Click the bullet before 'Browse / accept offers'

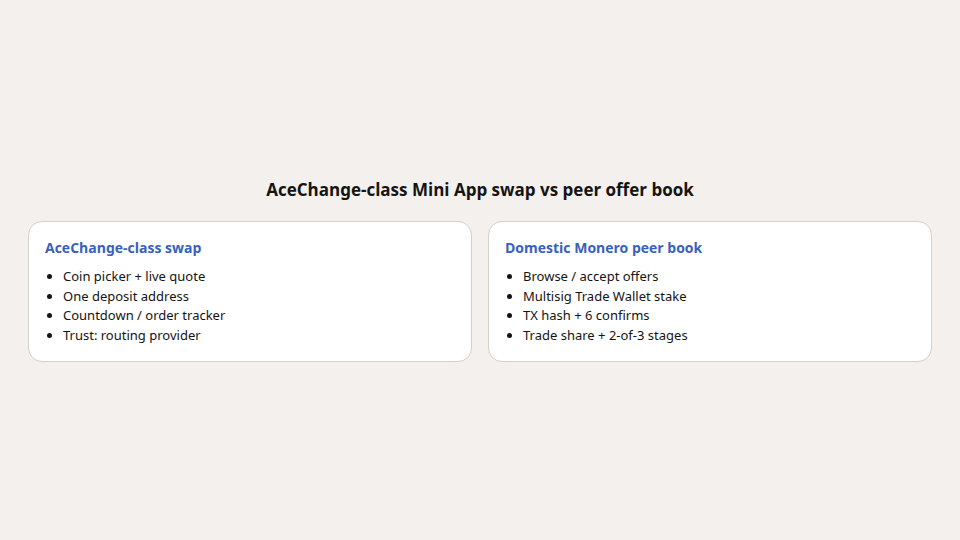pyautogui.click(x=509, y=277)
